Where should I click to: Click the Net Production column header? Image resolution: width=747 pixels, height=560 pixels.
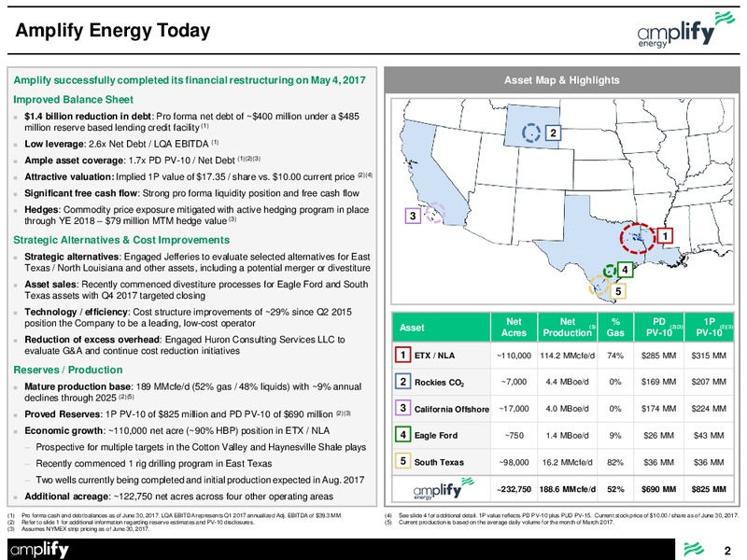click(567, 328)
